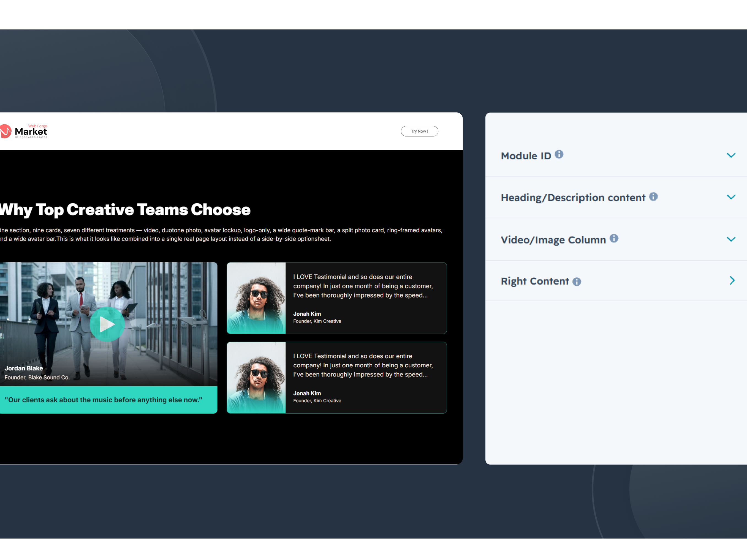Image resolution: width=747 pixels, height=560 pixels.
Task: Click the first 'I LOVE Testimonial' quote text
Action: click(x=363, y=286)
